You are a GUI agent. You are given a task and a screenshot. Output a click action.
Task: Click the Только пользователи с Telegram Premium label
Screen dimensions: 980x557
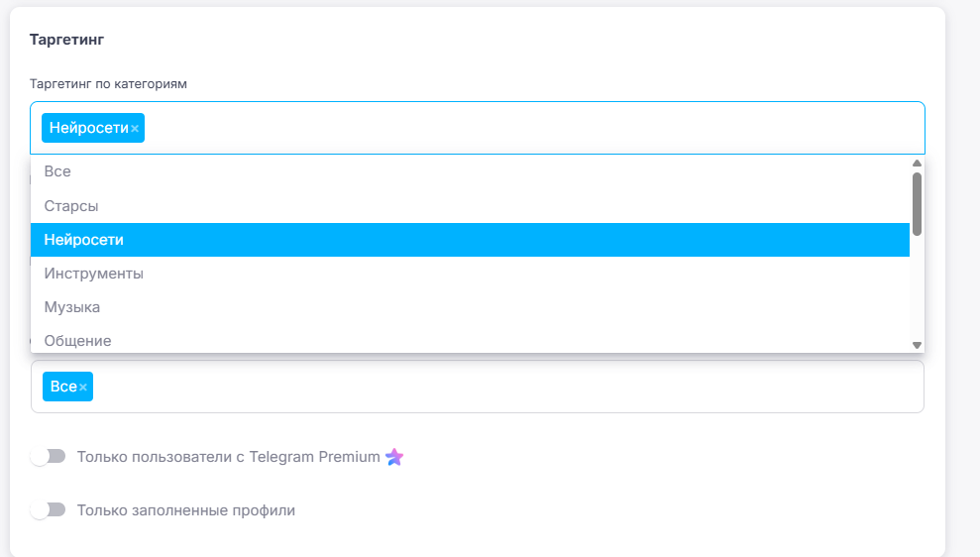(228, 457)
